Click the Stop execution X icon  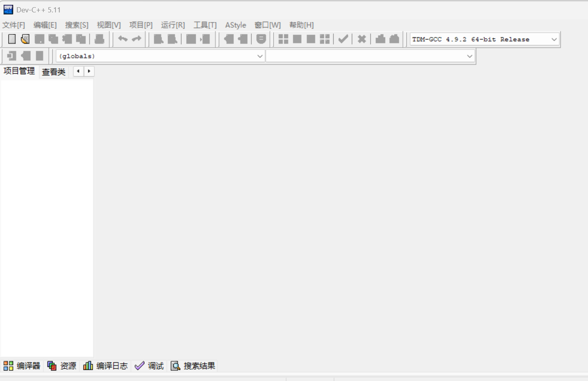pos(362,39)
